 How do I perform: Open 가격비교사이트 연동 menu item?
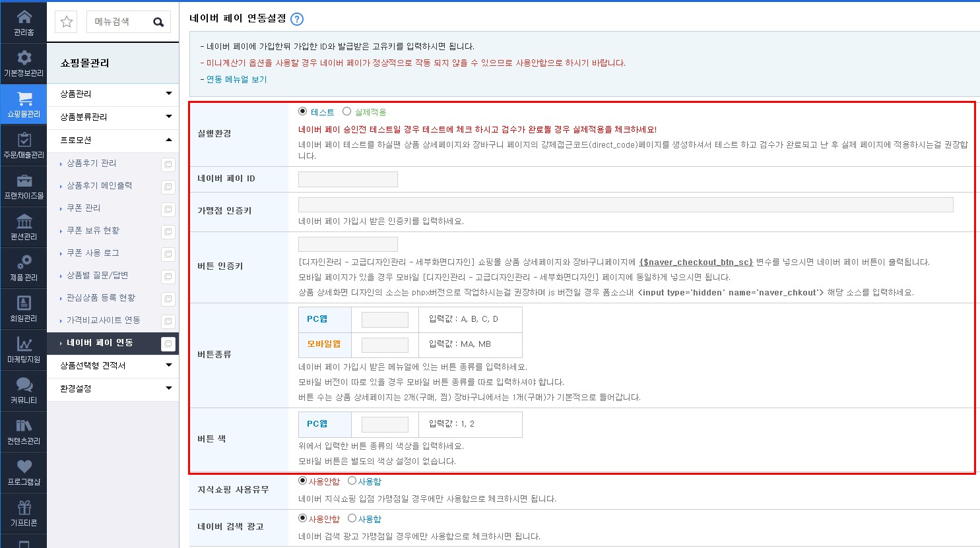click(x=103, y=320)
